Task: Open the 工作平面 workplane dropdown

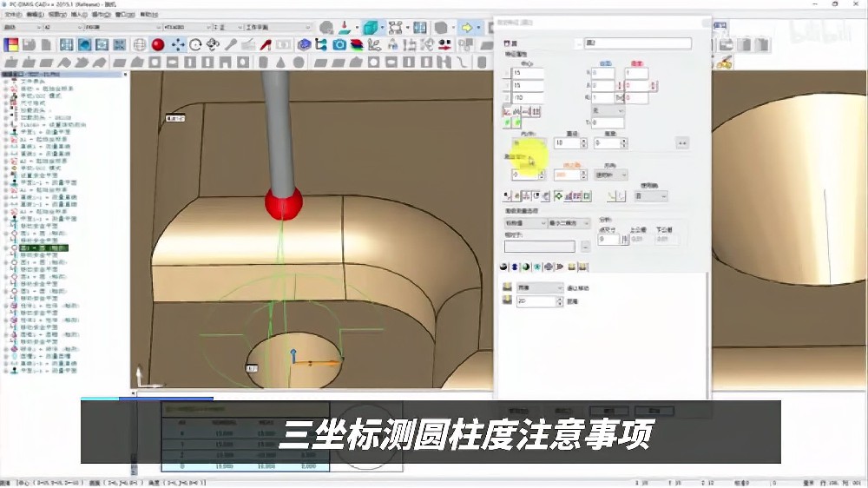Action: point(278,27)
